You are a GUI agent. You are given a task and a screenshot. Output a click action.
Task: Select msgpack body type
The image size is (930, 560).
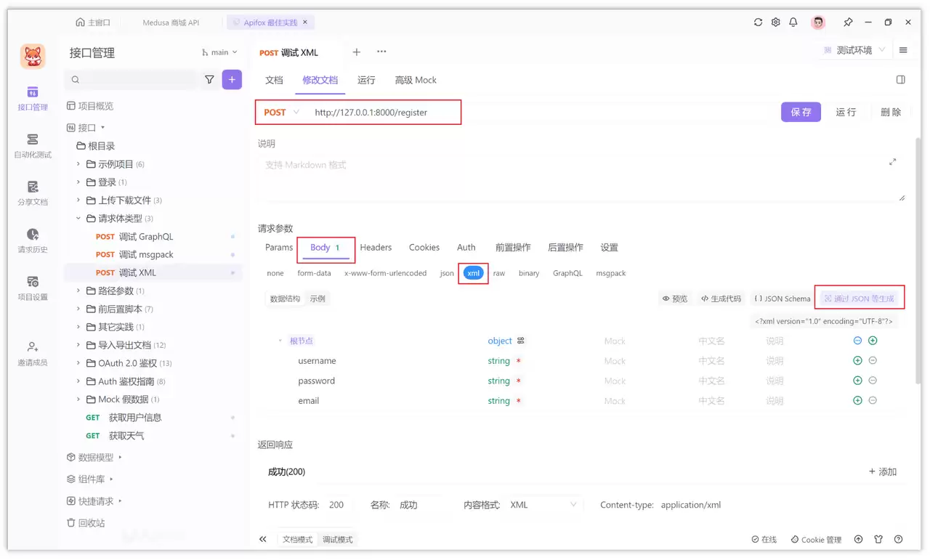[611, 273]
